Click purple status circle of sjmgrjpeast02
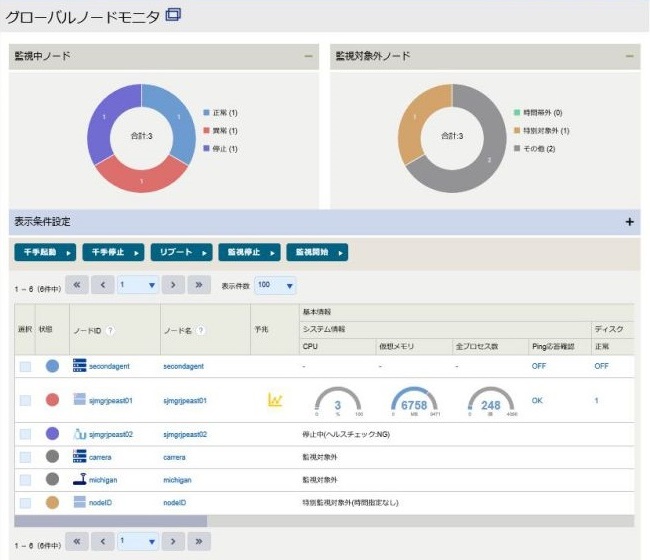The height and width of the screenshot is (560, 650). (52, 434)
